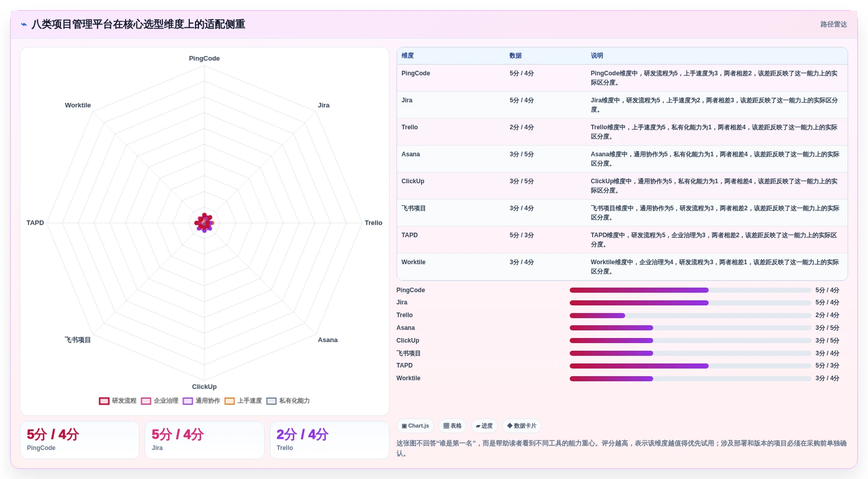The height and width of the screenshot is (479, 868).
Task: Click the Trello progress bar
Action: (x=690, y=316)
